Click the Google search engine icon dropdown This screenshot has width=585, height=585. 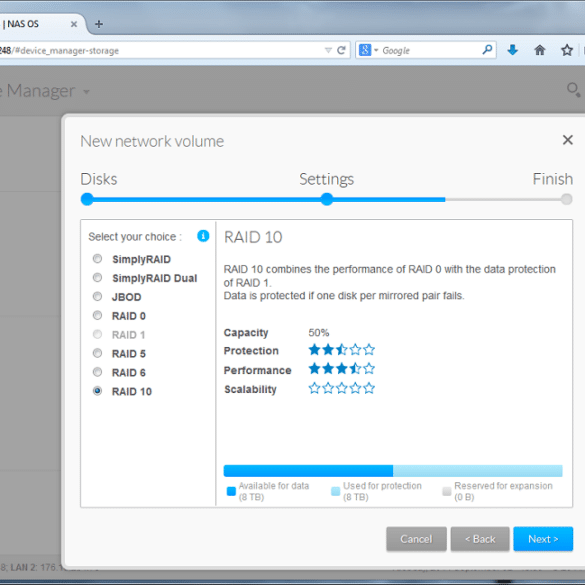click(x=368, y=50)
